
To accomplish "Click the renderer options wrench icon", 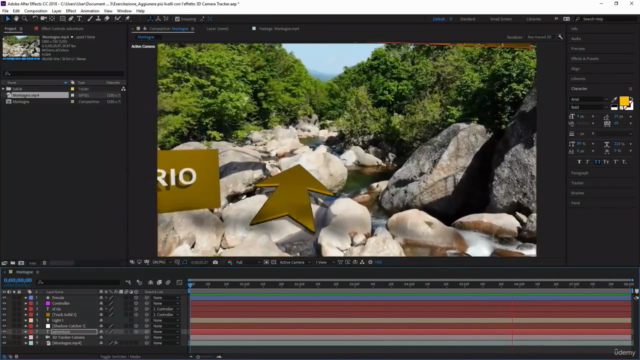I will [x=560, y=37].
